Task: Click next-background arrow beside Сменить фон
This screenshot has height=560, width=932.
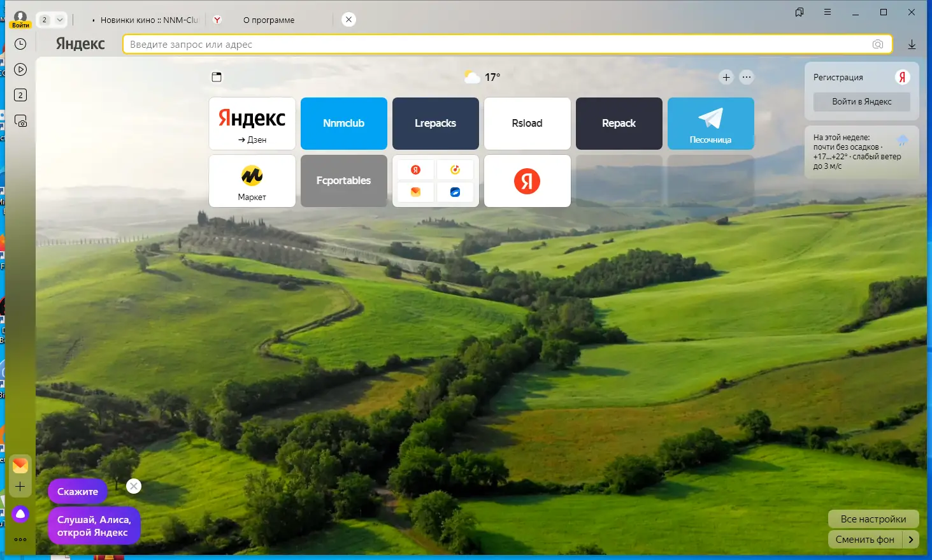Action: (911, 540)
